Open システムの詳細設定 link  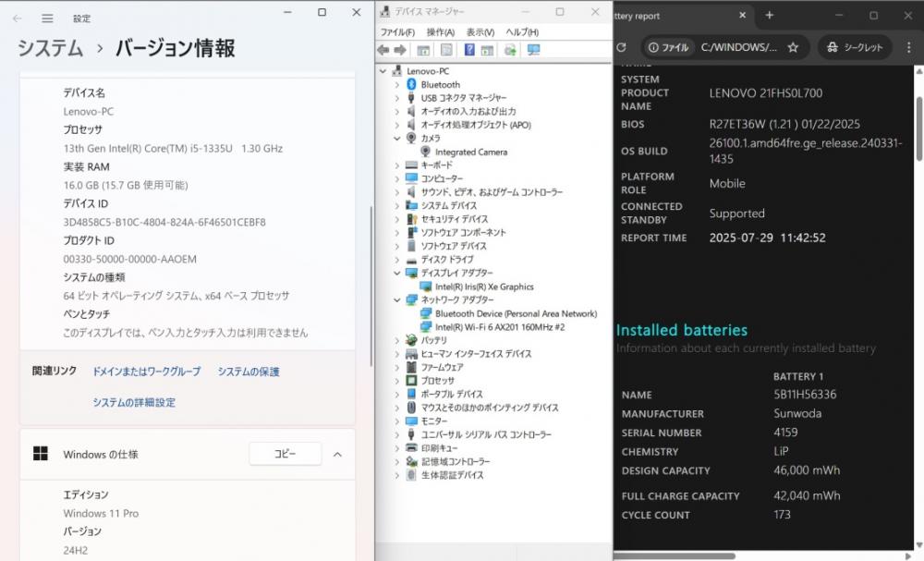click(x=134, y=402)
